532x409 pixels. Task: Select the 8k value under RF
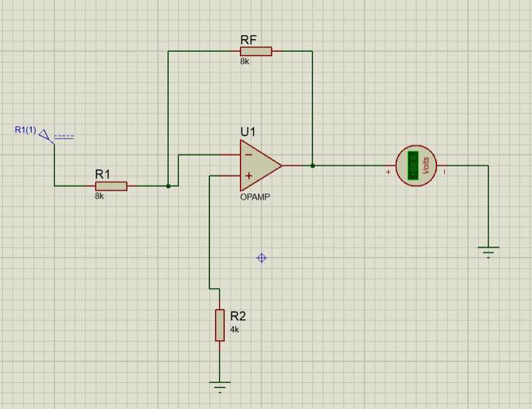pos(245,62)
